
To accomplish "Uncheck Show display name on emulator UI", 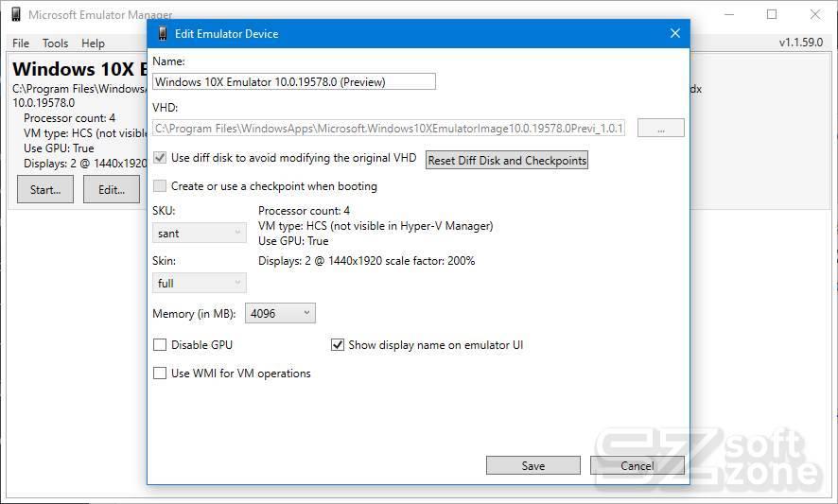I will point(338,345).
